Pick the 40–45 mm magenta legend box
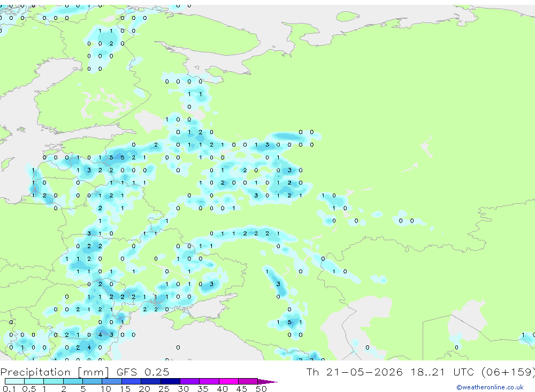Image resolution: width=535 pixels, height=392 pixels. click(x=228, y=381)
